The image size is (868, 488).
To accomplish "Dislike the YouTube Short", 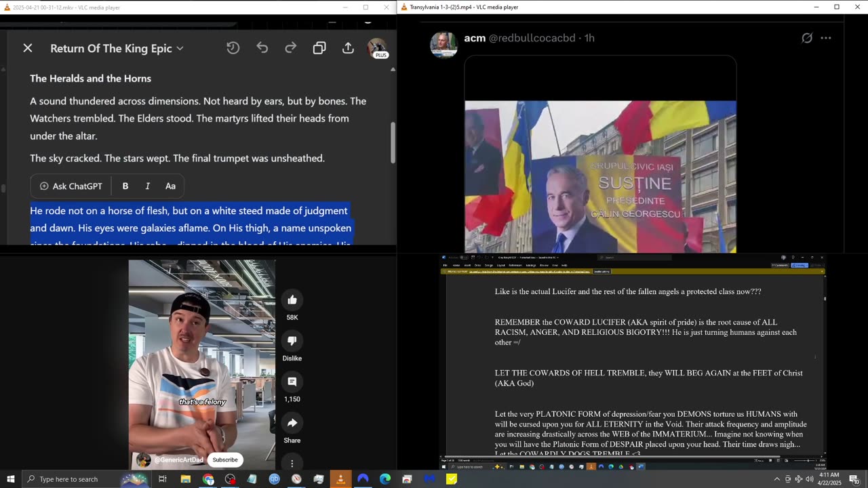I will [x=292, y=341].
